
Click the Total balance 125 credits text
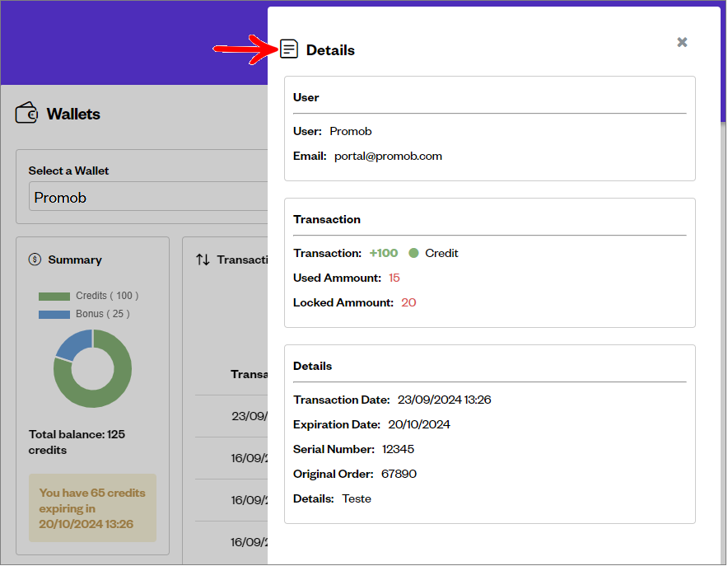77,442
